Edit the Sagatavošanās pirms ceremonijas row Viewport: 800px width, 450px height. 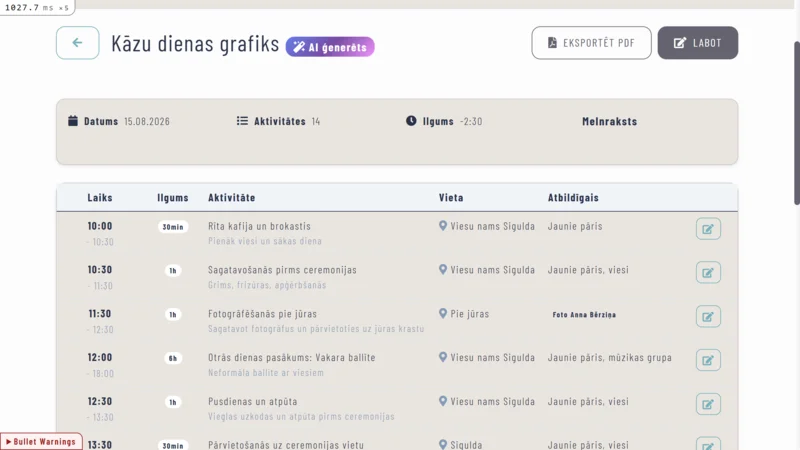[708, 273]
